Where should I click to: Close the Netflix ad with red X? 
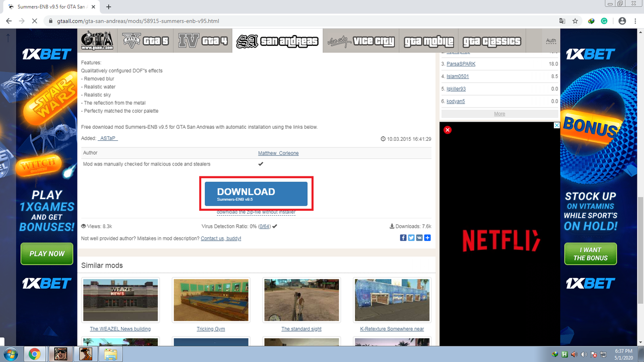(447, 130)
